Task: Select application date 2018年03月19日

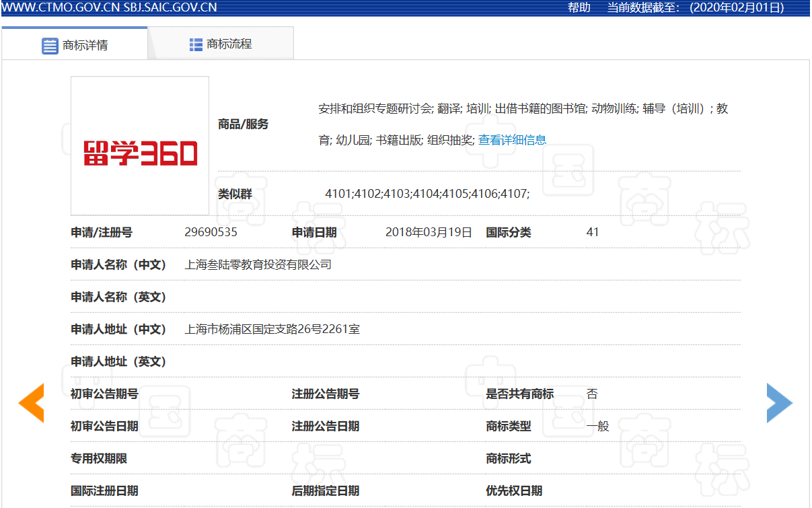Action: (x=429, y=232)
